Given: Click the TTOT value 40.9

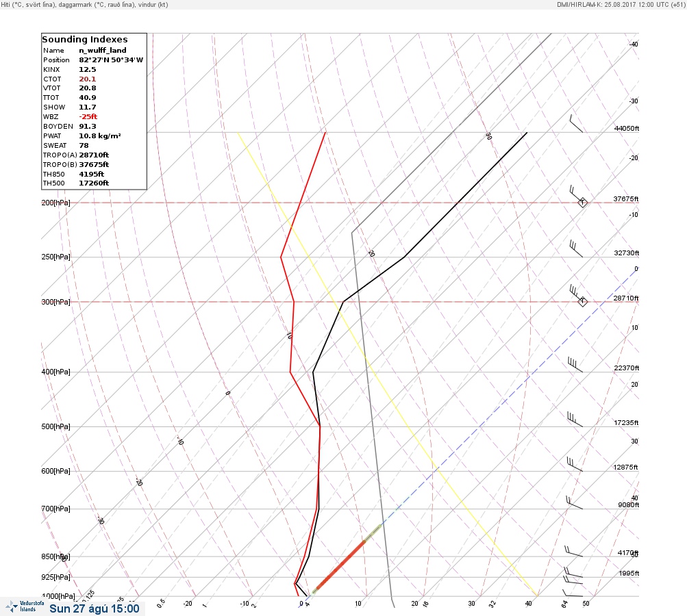Looking at the screenshot, I should tap(87, 98).
